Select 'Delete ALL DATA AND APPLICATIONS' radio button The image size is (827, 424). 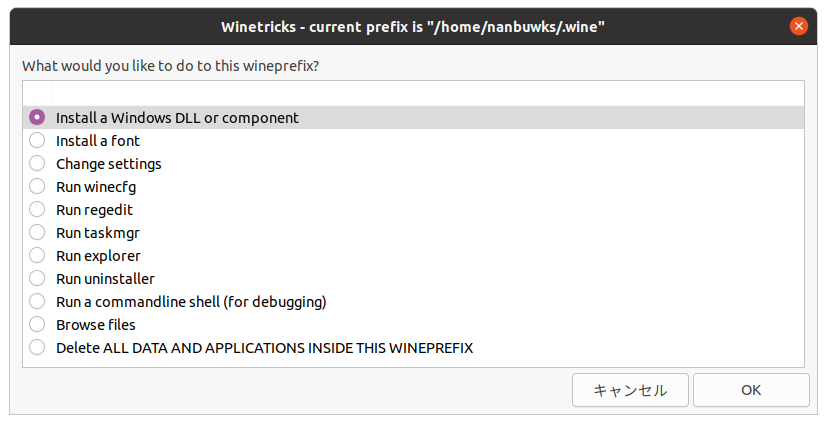pos(37,348)
